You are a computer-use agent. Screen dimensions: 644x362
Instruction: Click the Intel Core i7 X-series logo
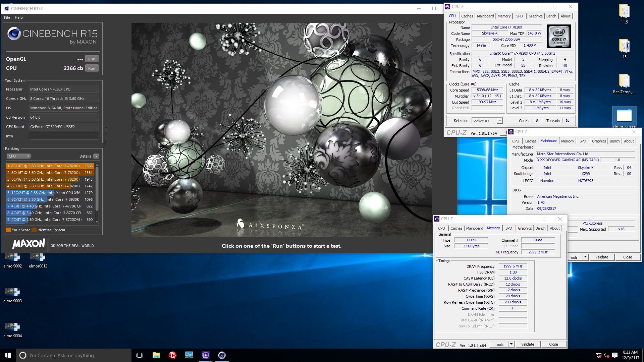pyautogui.click(x=559, y=36)
